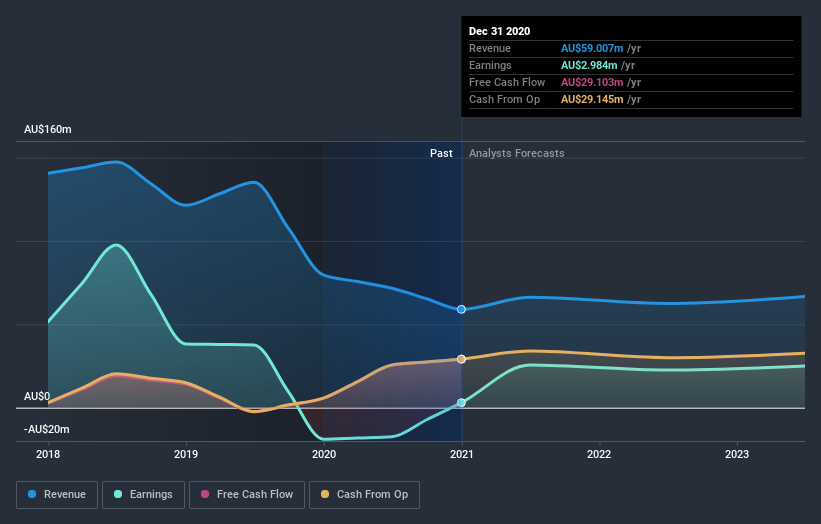Click the Analysts Forecasts label
This screenshot has width=821, height=524.
tap(517, 153)
